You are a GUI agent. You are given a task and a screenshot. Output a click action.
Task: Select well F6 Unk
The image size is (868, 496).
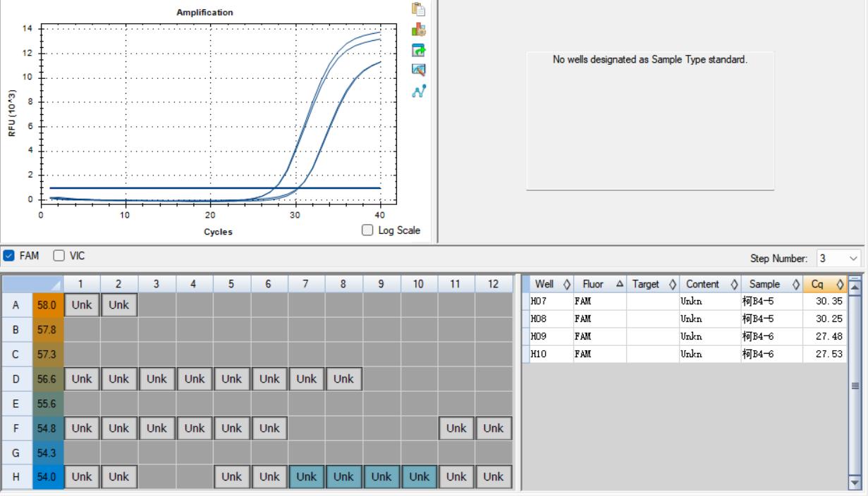coord(269,428)
